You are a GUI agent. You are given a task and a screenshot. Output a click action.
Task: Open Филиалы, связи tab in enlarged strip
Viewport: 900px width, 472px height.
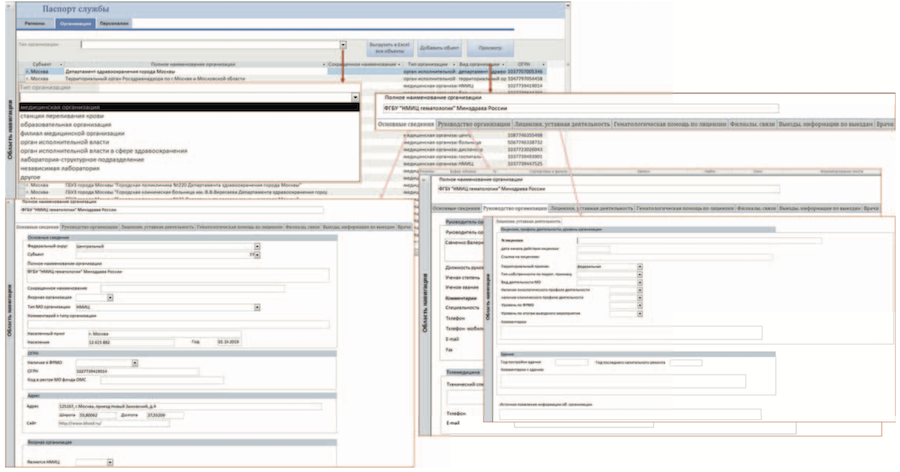tap(752, 124)
